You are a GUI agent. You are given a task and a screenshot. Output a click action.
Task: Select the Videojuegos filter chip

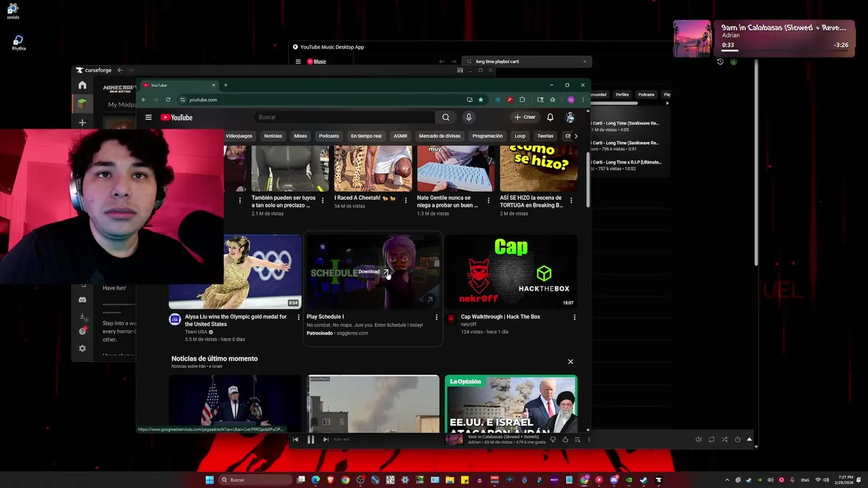point(239,136)
